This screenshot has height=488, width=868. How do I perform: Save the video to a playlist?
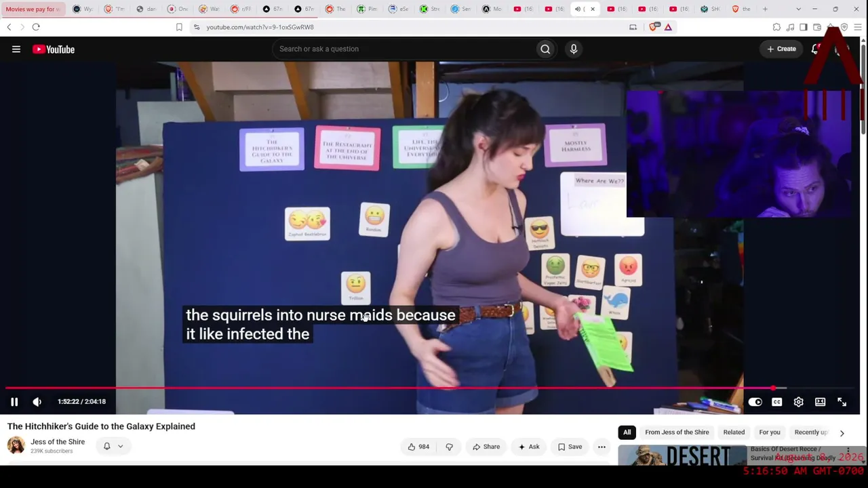coord(570,447)
